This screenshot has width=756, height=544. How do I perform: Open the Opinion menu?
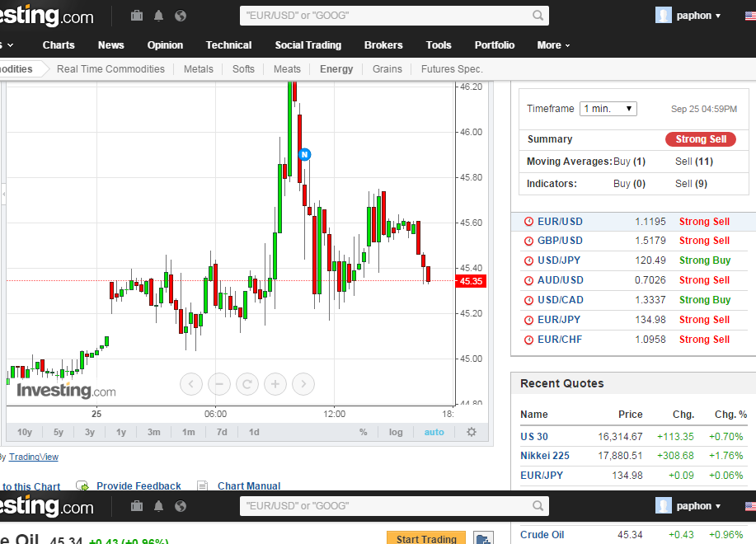pyautogui.click(x=165, y=45)
